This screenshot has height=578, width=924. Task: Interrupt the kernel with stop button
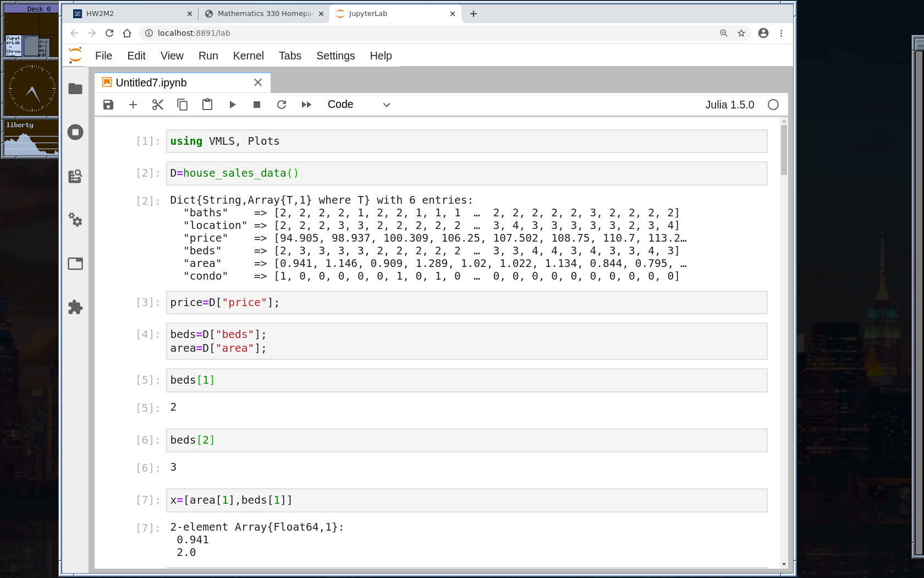(x=257, y=105)
